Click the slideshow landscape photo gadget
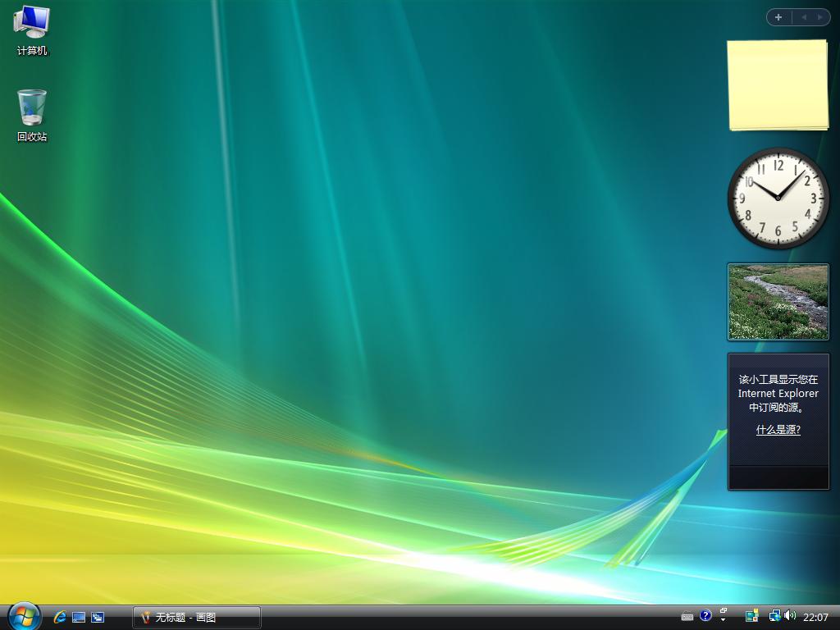This screenshot has height=630, width=840. (778, 301)
